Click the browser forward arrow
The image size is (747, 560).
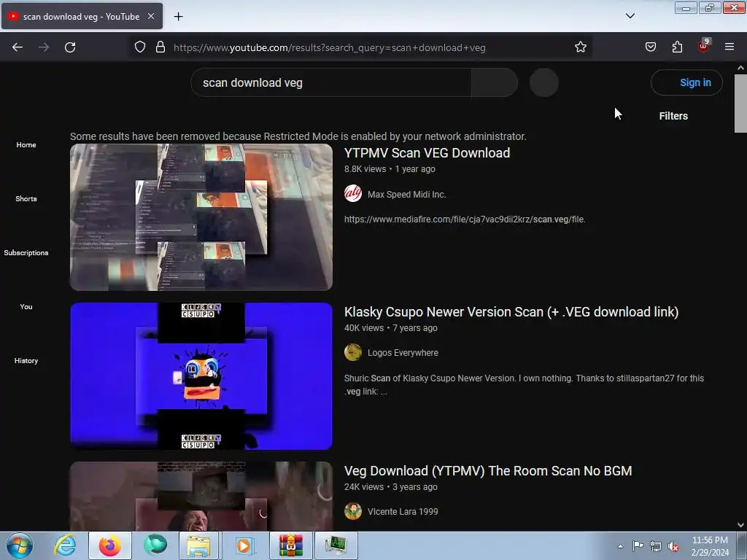click(44, 47)
